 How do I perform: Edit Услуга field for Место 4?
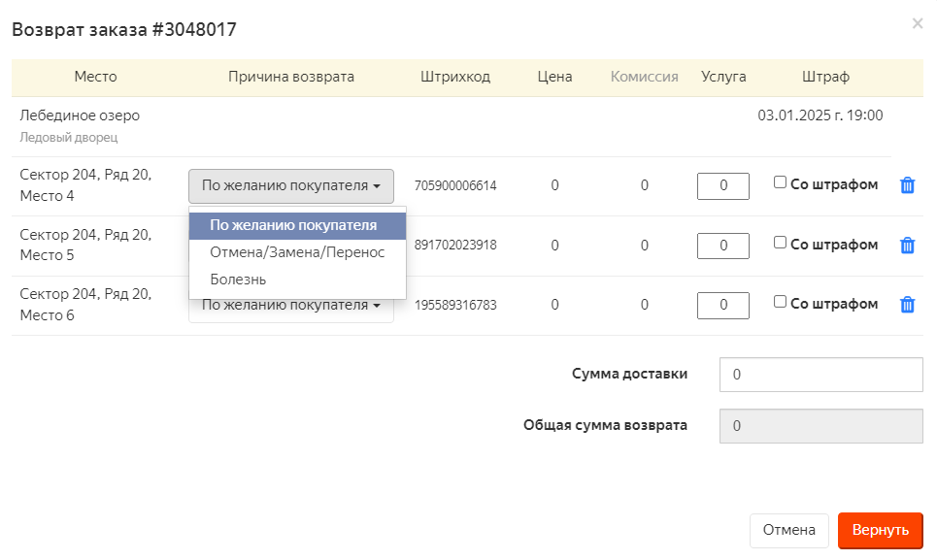pos(723,186)
